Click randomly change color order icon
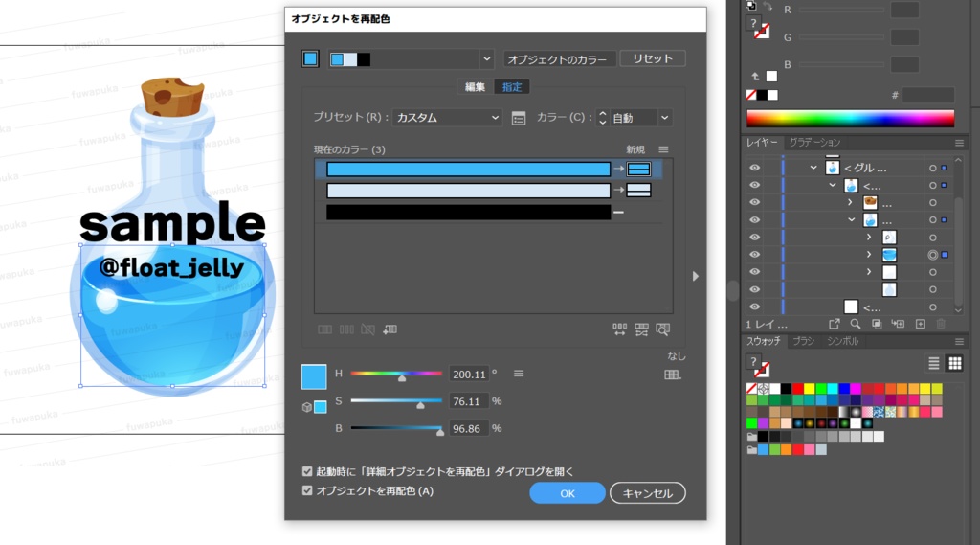Screen dimensions: 980x545 pos(619,329)
